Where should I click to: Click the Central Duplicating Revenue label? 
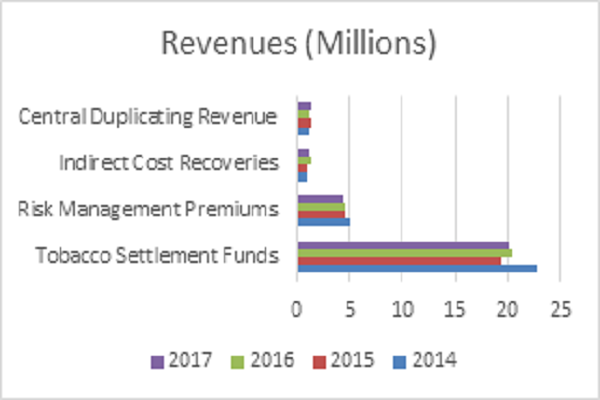tap(148, 116)
